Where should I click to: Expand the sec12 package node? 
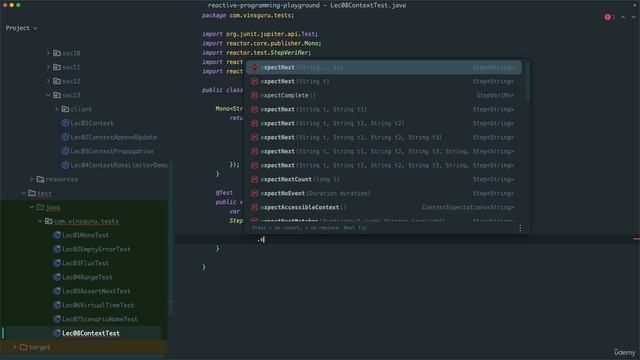pos(48,81)
